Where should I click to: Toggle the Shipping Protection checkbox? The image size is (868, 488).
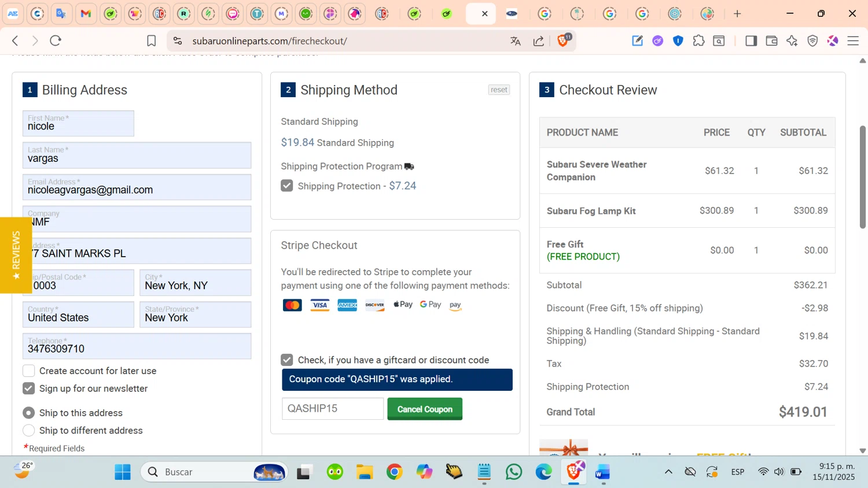click(287, 186)
